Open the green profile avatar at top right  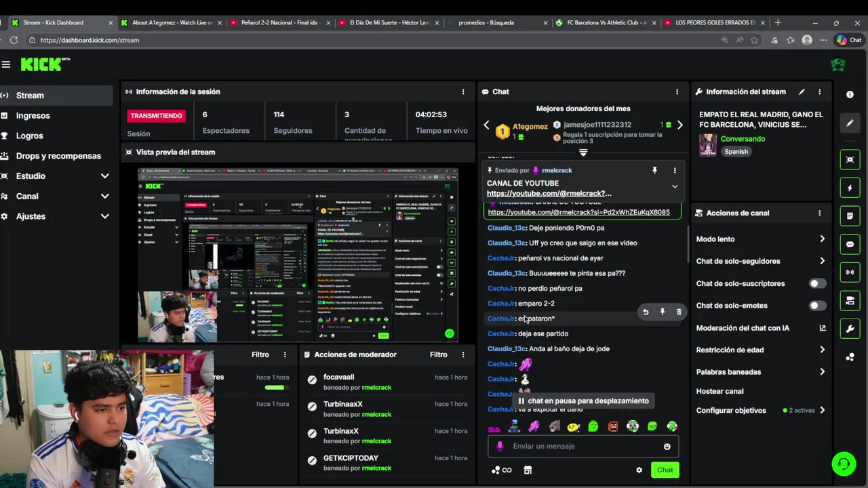(837, 64)
